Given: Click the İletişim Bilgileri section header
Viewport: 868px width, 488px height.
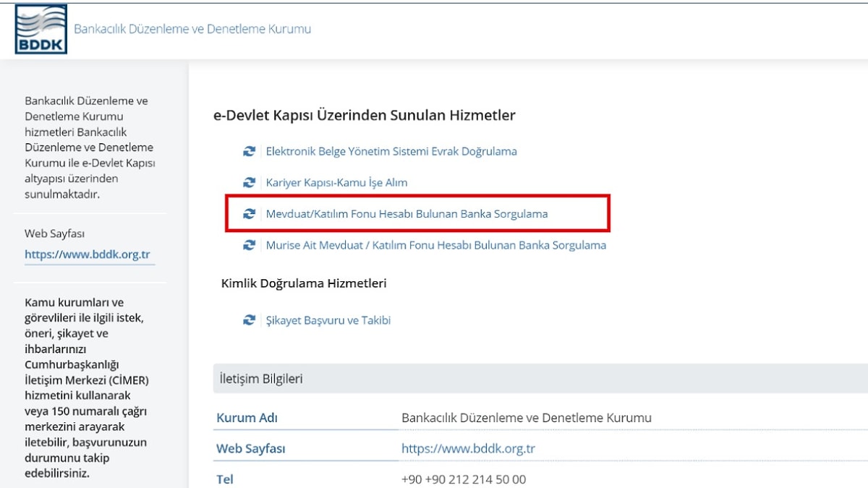Looking at the screenshot, I should tap(260, 378).
